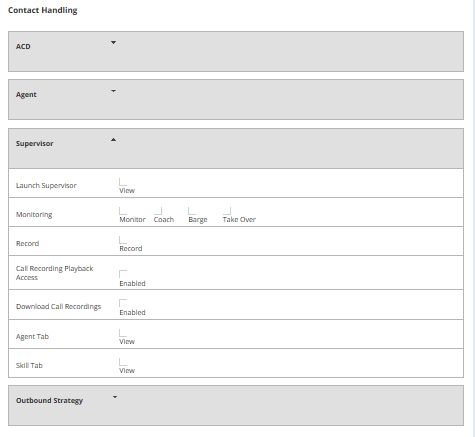Enable Launch Supervisor View checkbox
Screen dimensions: 475x437
123,182
